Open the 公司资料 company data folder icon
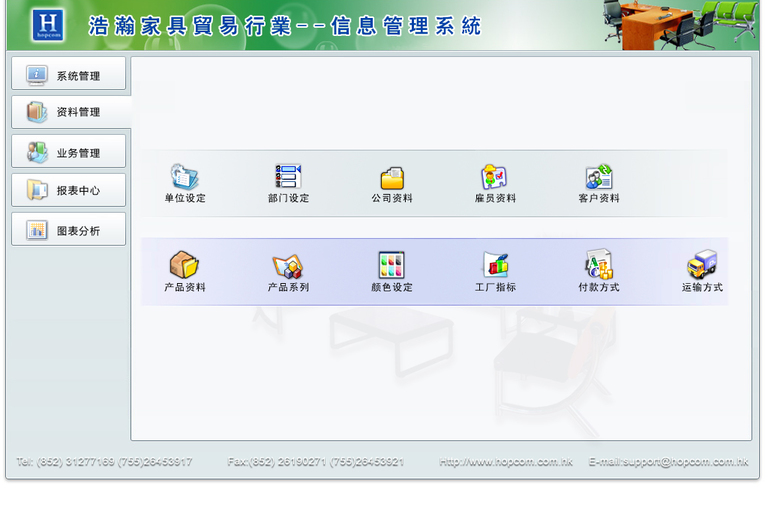The height and width of the screenshot is (522, 768). [x=392, y=178]
